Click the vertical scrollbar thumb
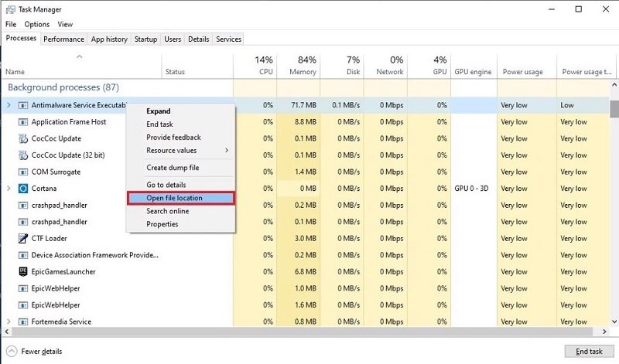Image resolution: width=619 pixels, height=364 pixels. (x=614, y=109)
